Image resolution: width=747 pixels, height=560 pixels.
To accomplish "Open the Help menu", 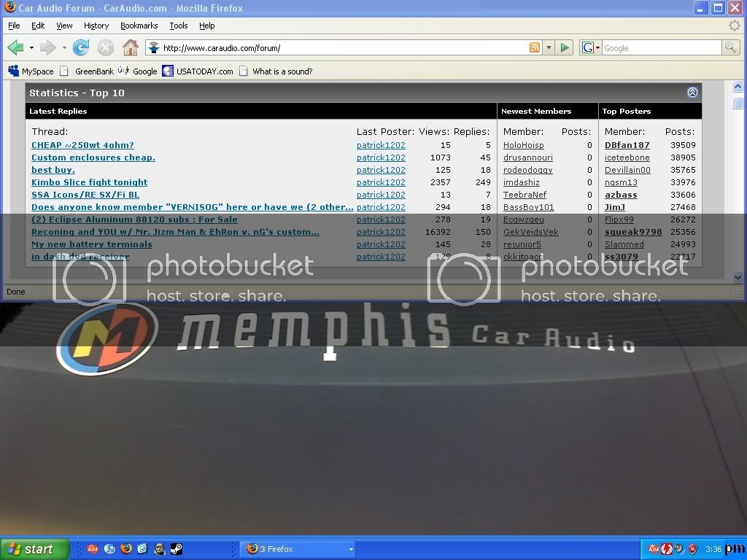I will pos(206,26).
